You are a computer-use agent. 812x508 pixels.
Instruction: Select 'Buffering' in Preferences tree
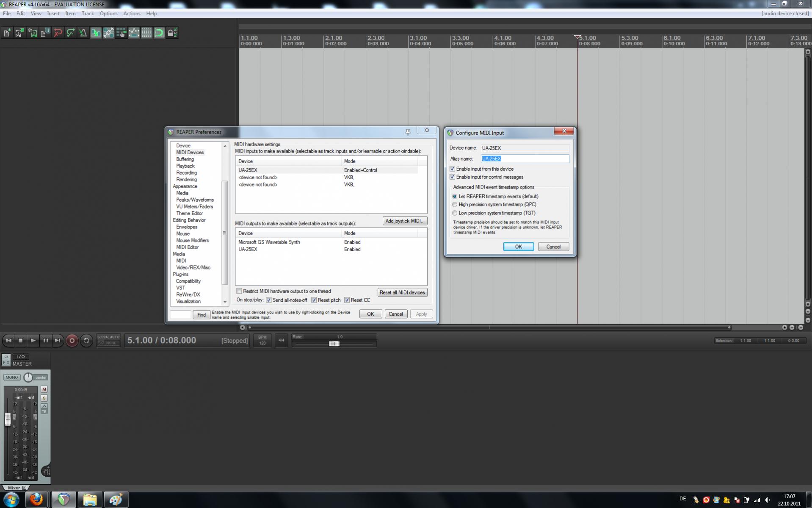185,159
